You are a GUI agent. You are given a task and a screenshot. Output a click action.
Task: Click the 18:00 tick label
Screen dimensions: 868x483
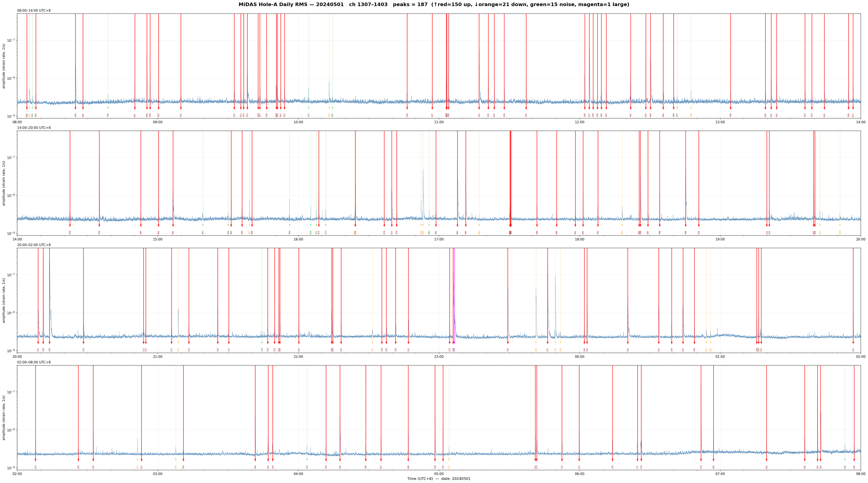point(580,239)
